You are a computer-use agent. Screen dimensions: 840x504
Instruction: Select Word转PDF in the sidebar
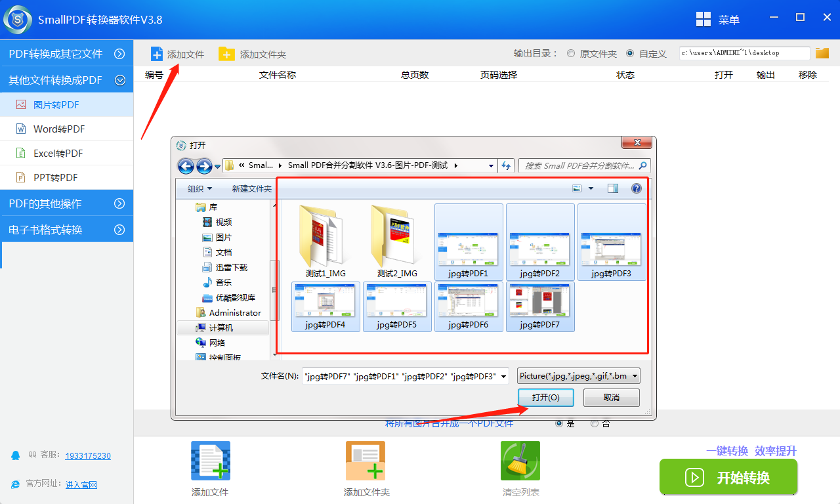pos(59,129)
